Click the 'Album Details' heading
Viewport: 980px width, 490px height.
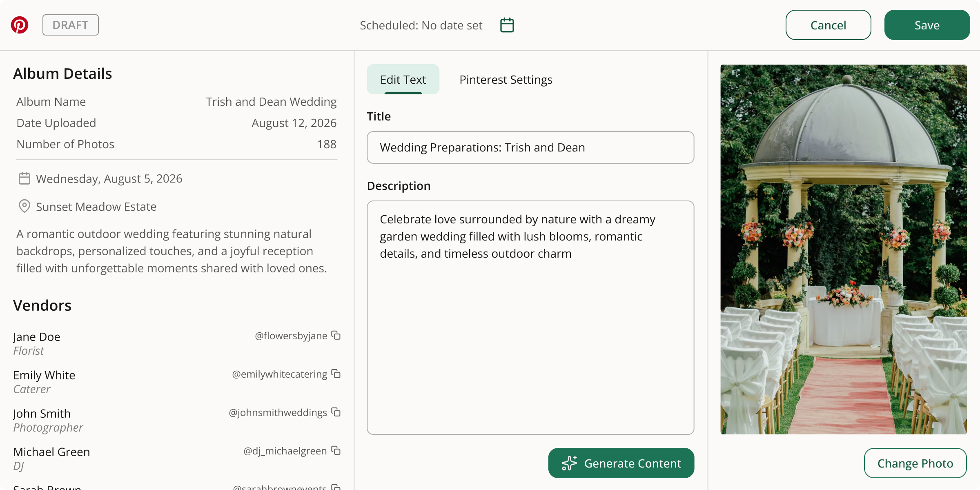point(62,73)
